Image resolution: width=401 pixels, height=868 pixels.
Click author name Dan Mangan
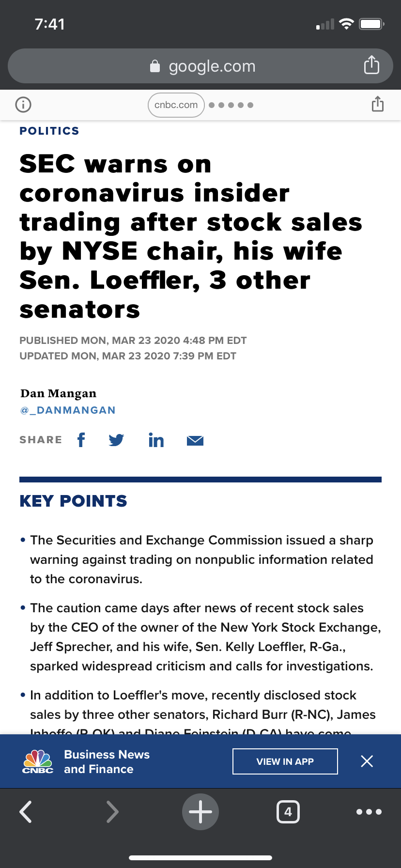pos(59,393)
